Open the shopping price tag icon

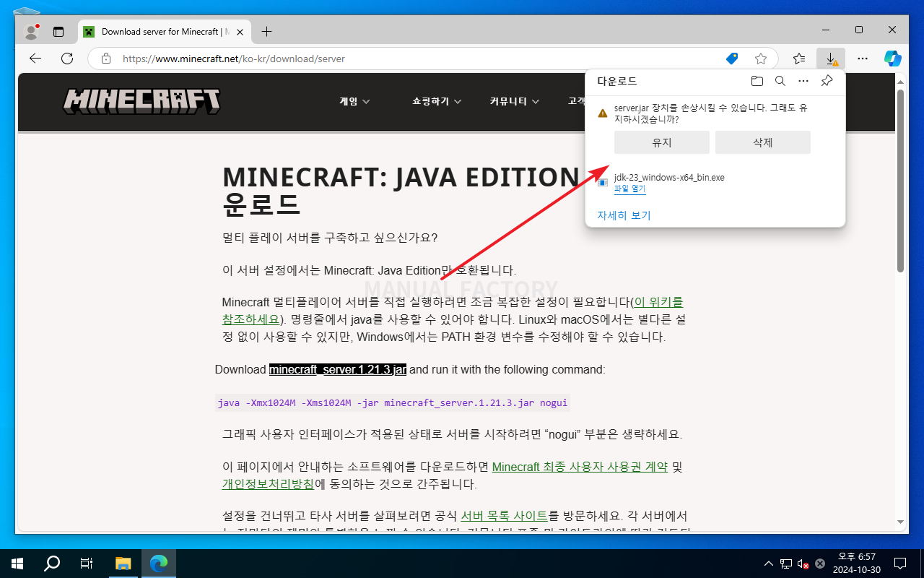click(x=732, y=59)
